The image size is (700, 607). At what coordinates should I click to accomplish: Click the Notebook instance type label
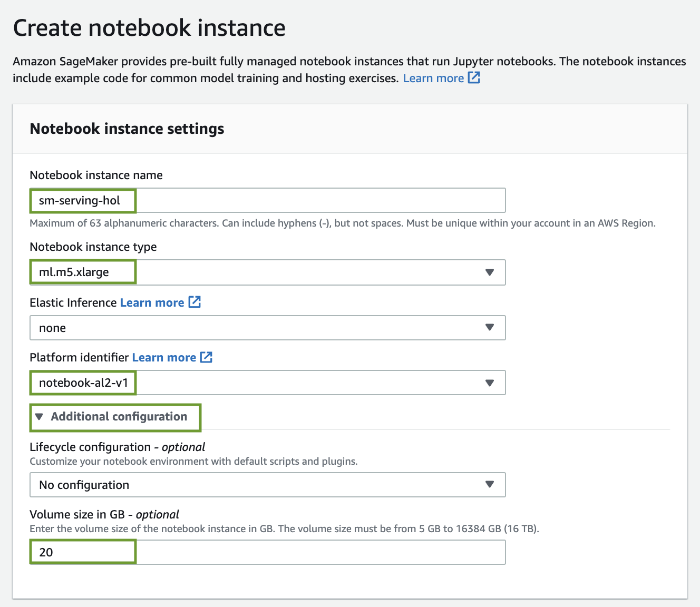[x=93, y=247]
